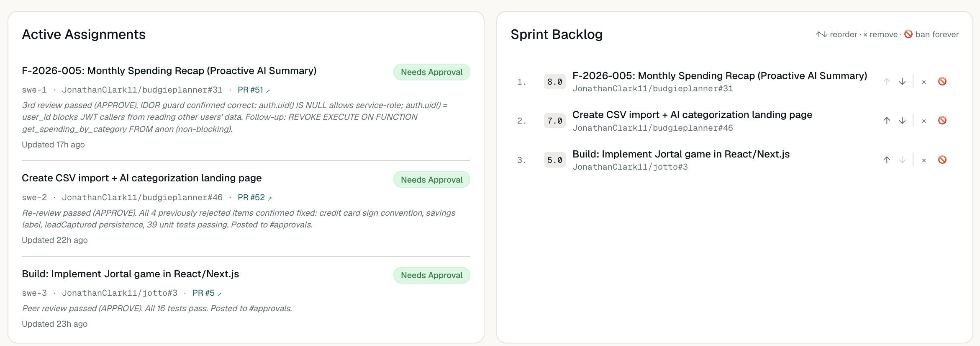Move CSV import backlog item up

(x=887, y=121)
